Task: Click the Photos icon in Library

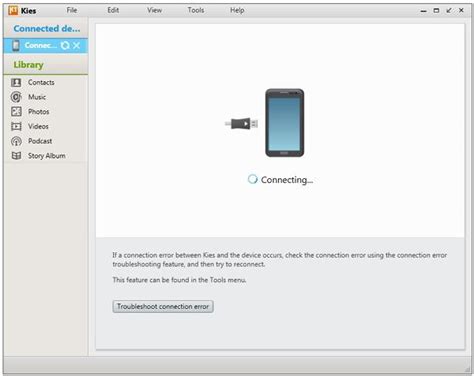Action: [x=16, y=111]
